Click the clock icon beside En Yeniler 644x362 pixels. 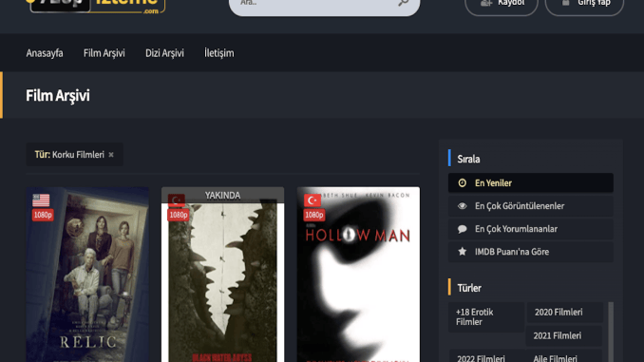(x=462, y=182)
